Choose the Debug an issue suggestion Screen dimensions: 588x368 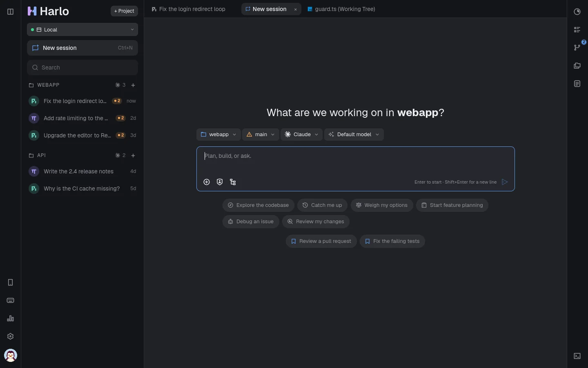coord(251,222)
